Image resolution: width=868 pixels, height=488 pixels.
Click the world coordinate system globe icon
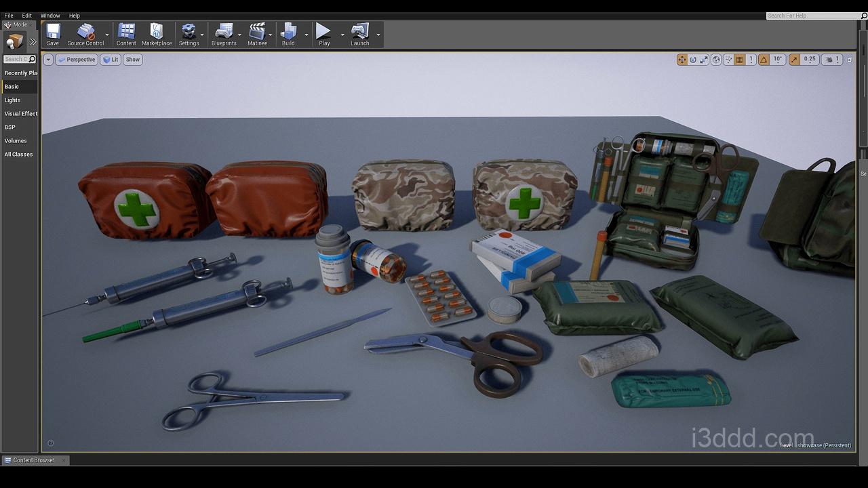tap(716, 60)
